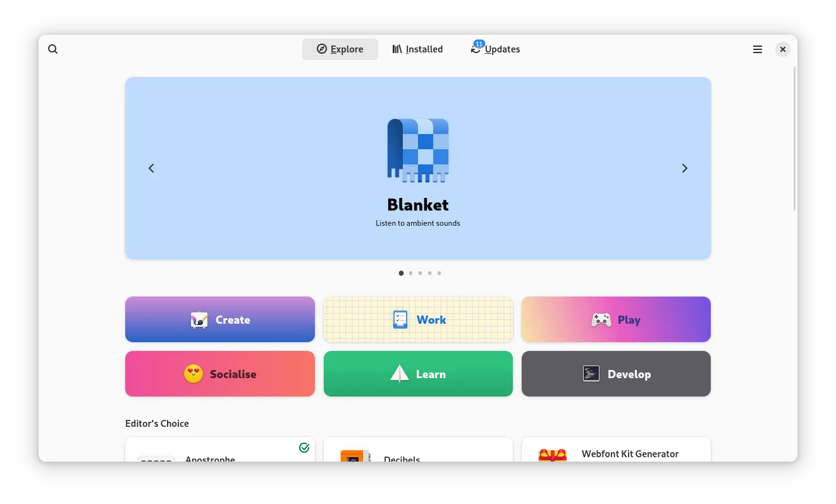Open the Updates tab
Screen dimensions: 836x504
[x=495, y=49]
